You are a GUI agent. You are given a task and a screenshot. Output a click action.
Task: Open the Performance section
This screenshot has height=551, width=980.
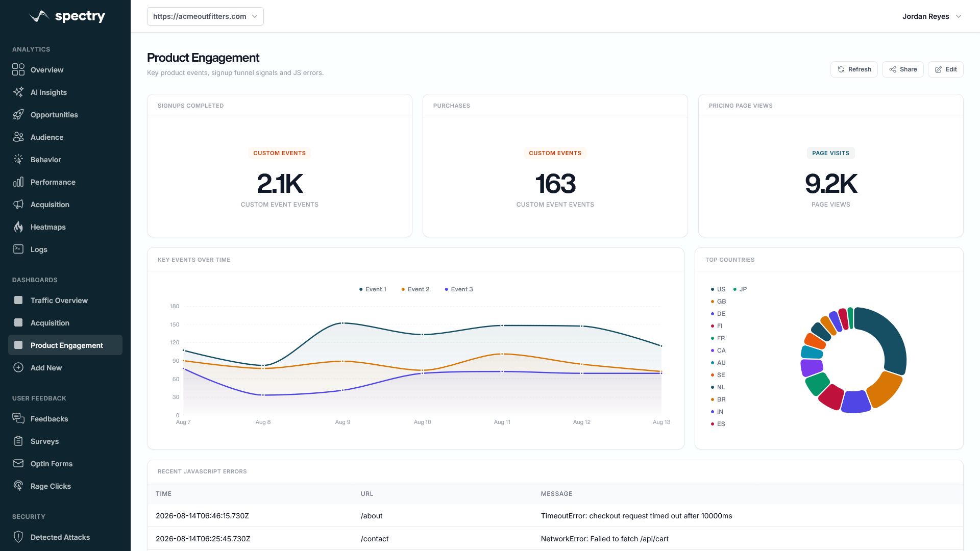[x=65, y=182]
